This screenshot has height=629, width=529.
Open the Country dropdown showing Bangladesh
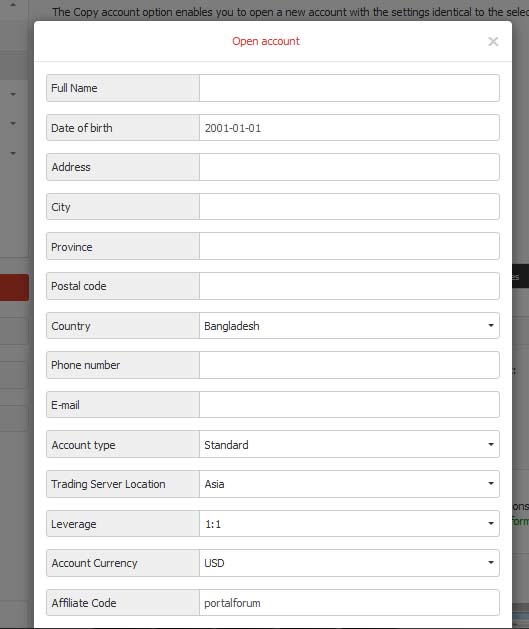coord(349,325)
